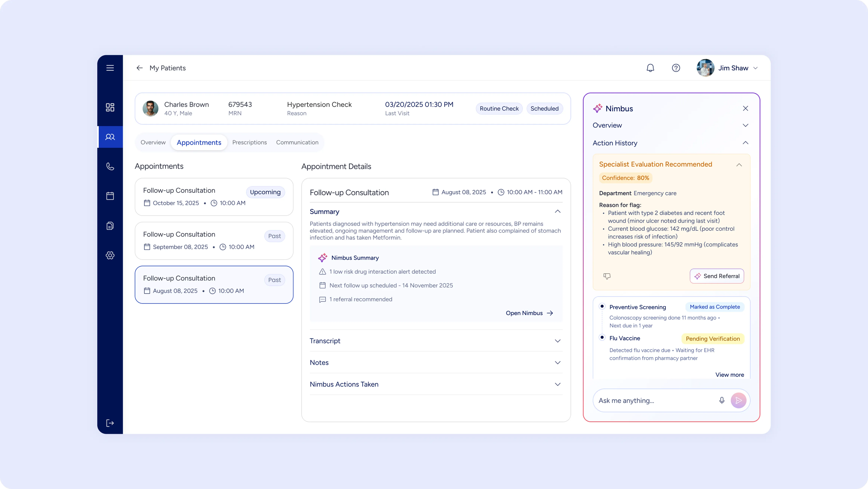Viewport: 868px width, 489px height.
Task: Click the help question mark icon
Action: [x=676, y=68]
